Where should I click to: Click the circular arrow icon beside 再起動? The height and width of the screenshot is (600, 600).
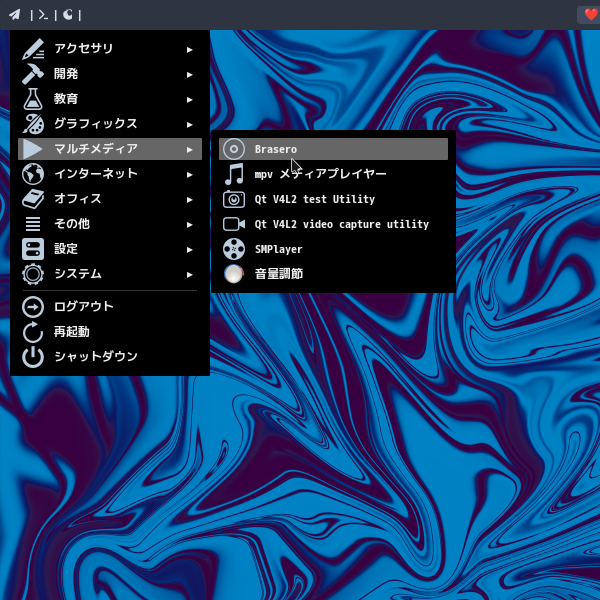click(33, 332)
